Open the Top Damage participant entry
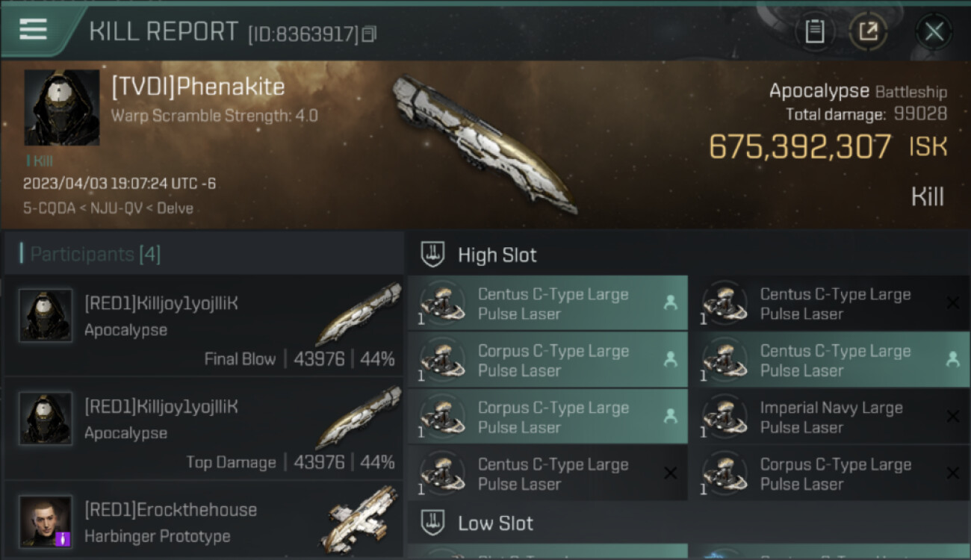The width and height of the screenshot is (971, 560). 203,429
